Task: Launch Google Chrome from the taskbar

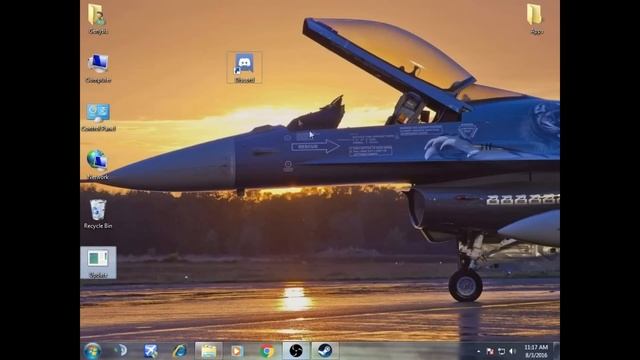Action: (x=267, y=351)
